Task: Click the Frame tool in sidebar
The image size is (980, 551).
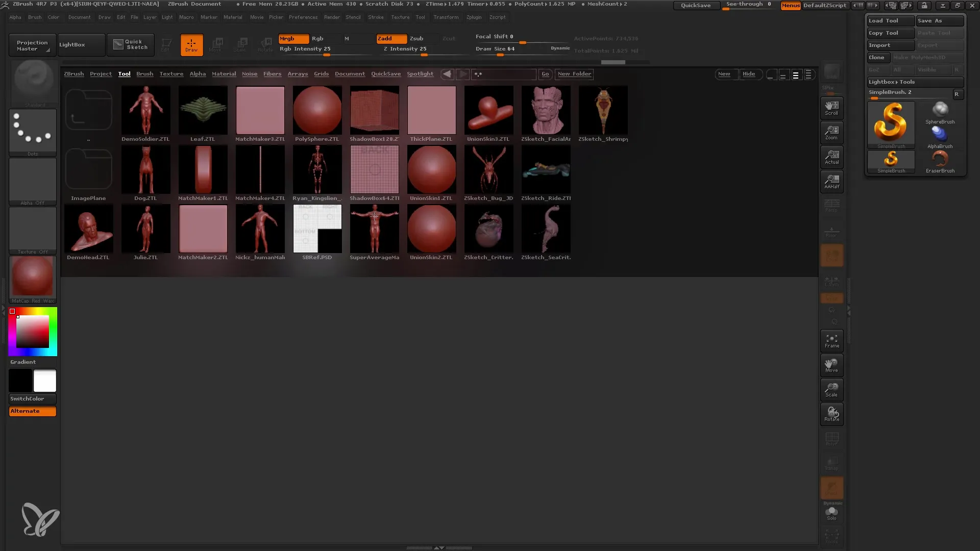Action: (831, 341)
